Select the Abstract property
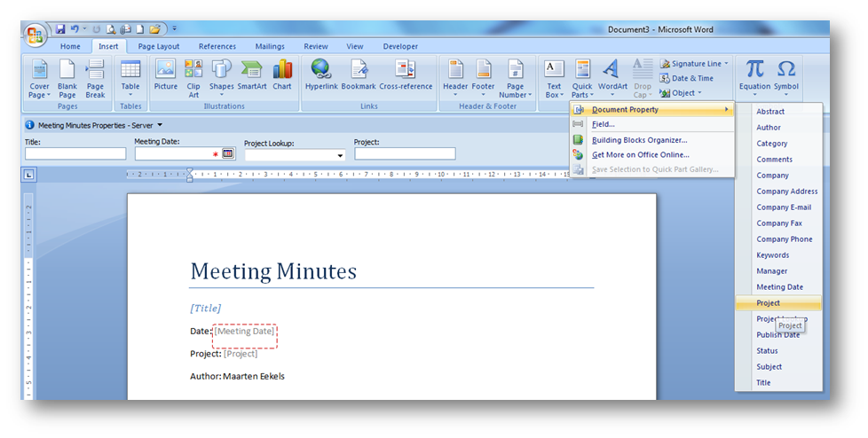This screenshot has width=868, height=438. pyautogui.click(x=778, y=111)
